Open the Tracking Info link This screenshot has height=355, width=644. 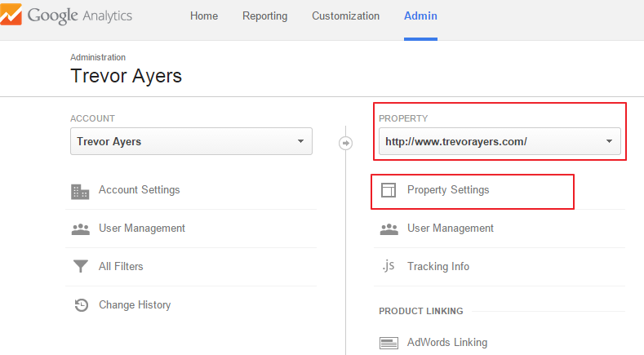(438, 266)
